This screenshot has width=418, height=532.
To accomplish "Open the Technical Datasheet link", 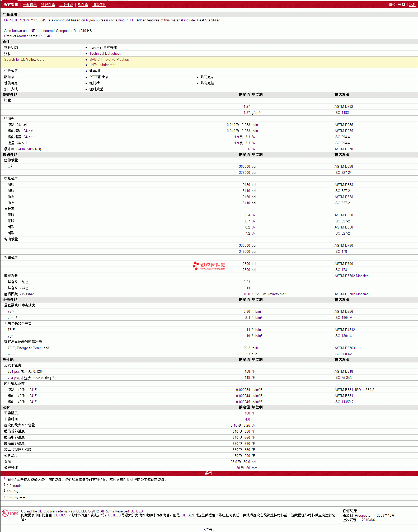I will (105, 53).
